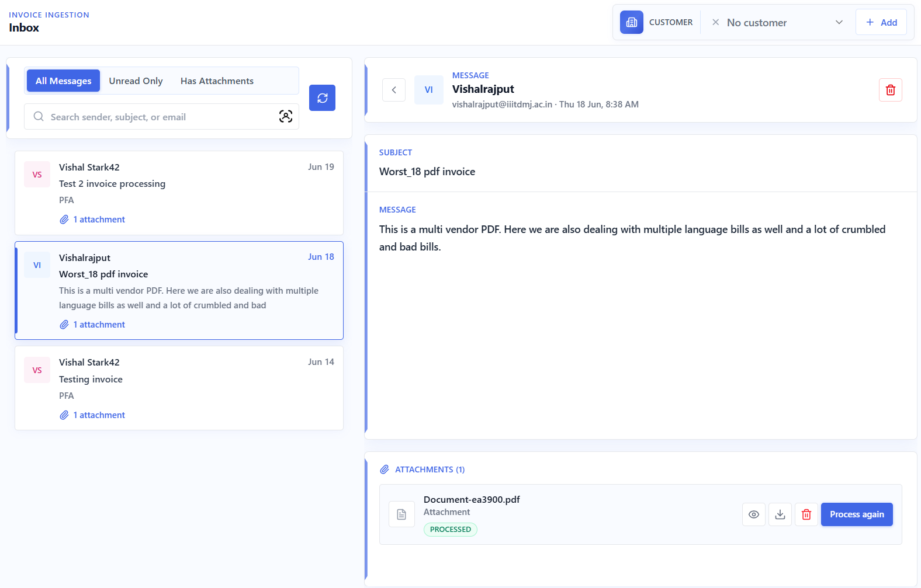
Task: Click the Jun 18 date on selected message
Action: [321, 257]
